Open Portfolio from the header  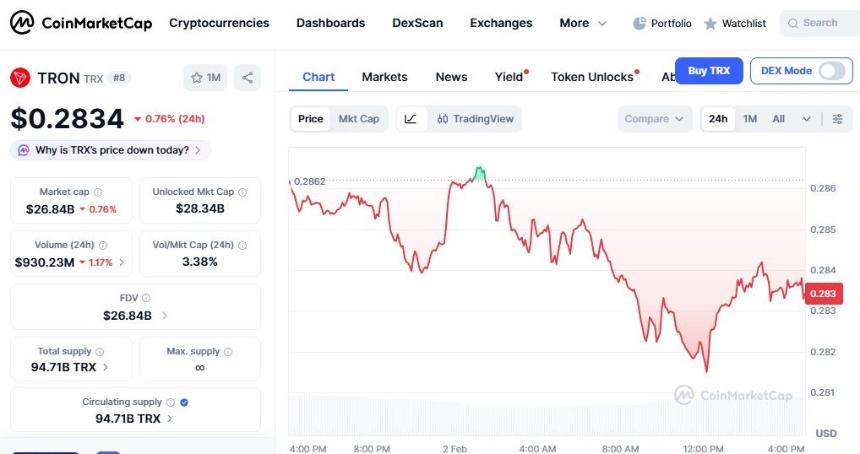[662, 23]
